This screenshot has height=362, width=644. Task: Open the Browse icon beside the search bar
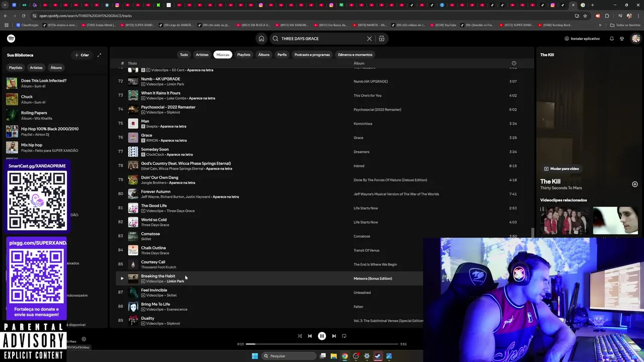coord(381,39)
